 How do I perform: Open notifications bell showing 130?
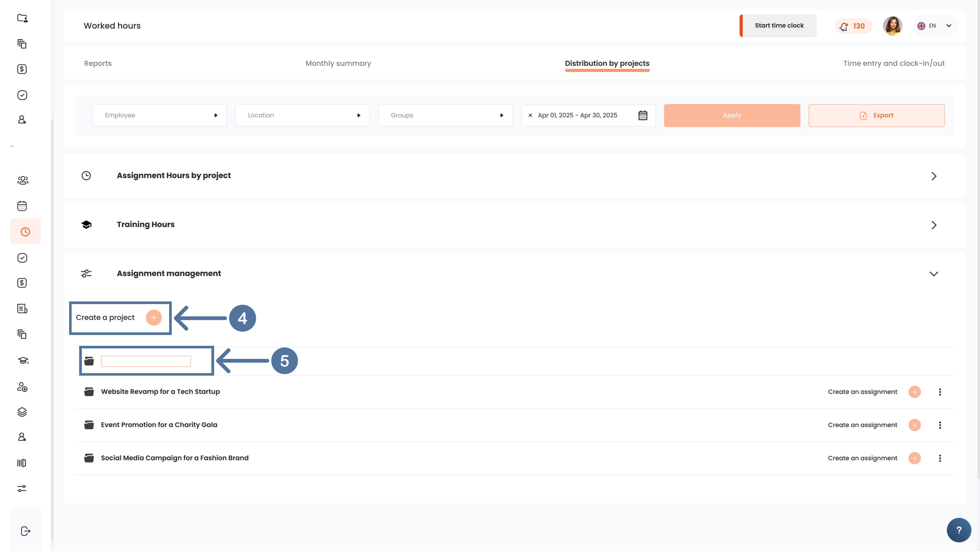853,26
